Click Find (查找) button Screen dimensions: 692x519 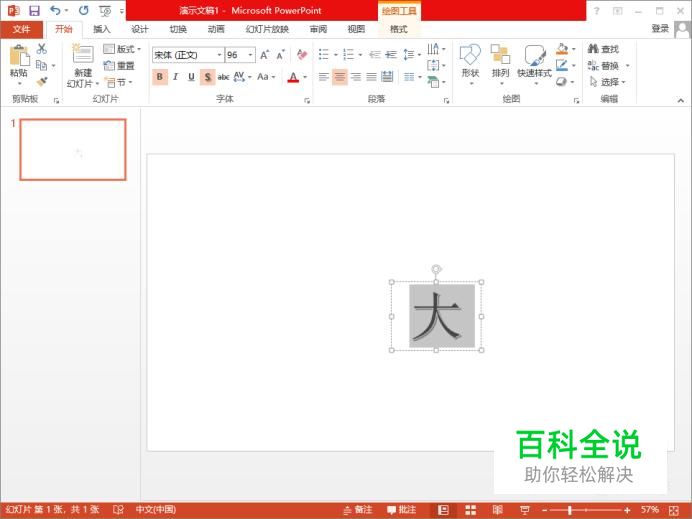click(603, 49)
